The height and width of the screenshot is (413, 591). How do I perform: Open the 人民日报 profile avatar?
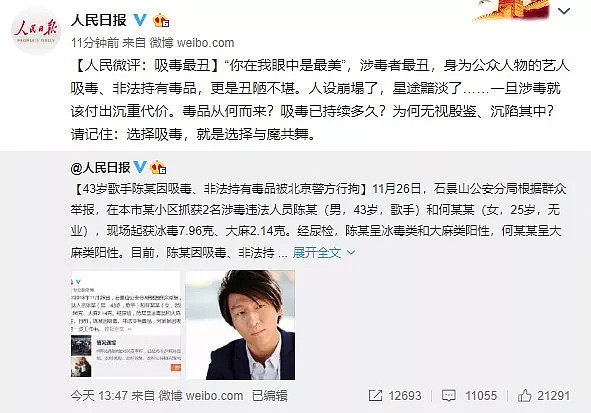point(36,31)
